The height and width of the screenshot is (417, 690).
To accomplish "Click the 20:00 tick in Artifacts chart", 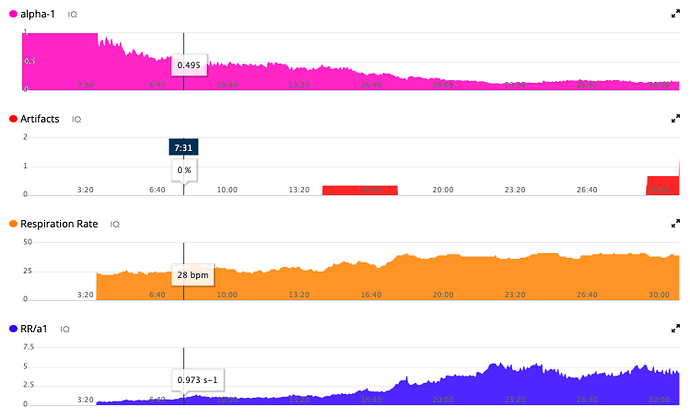I will (x=443, y=190).
